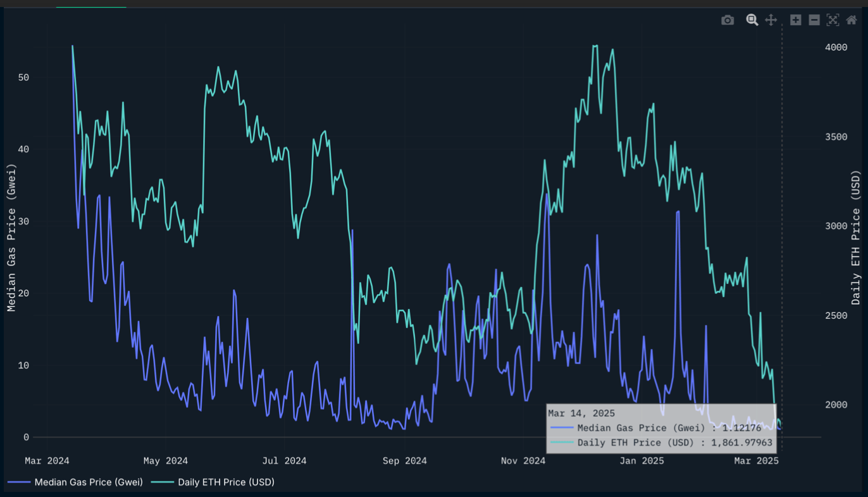Image resolution: width=868 pixels, height=497 pixels.
Task: Click the 30 tick on gas price axis
Action: click(x=23, y=221)
